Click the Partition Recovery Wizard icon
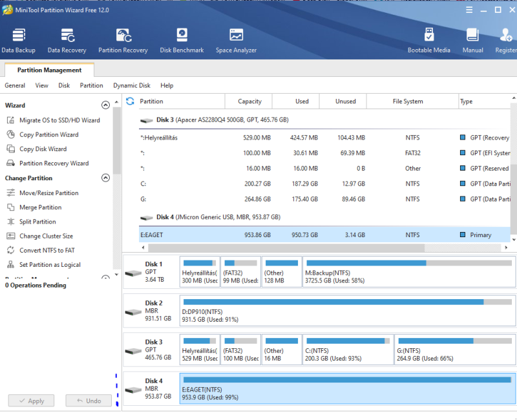The height and width of the screenshot is (420, 517). [x=10, y=163]
